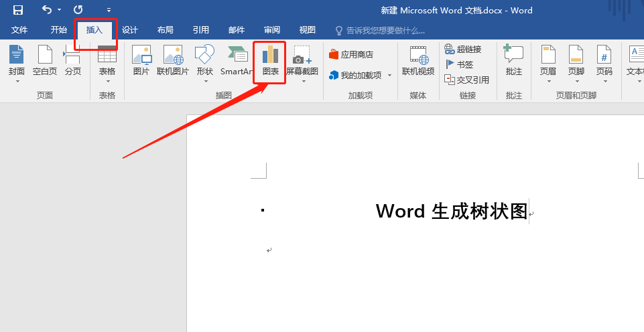Click the 联机视频 online video icon

click(x=418, y=61)
